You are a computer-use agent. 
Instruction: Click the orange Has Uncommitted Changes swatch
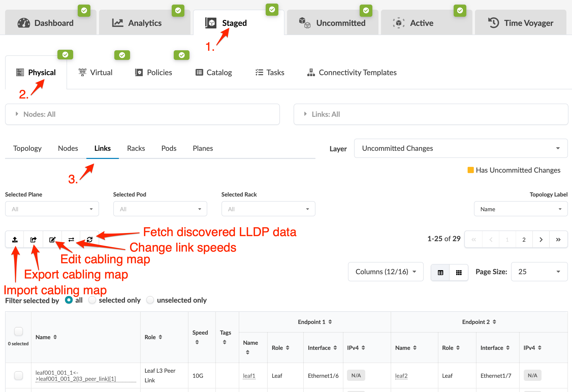click(x=470, y=170)
